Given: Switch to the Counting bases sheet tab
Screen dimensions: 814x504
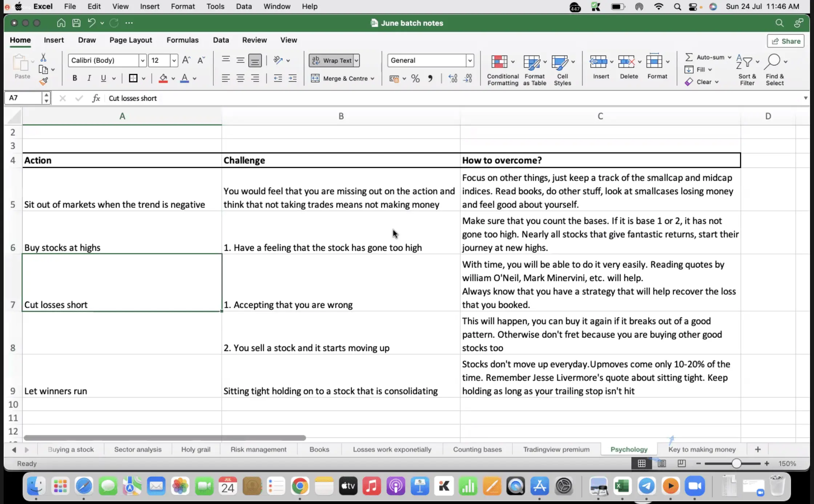Looking at the screenshot, I should coord(477,449).
